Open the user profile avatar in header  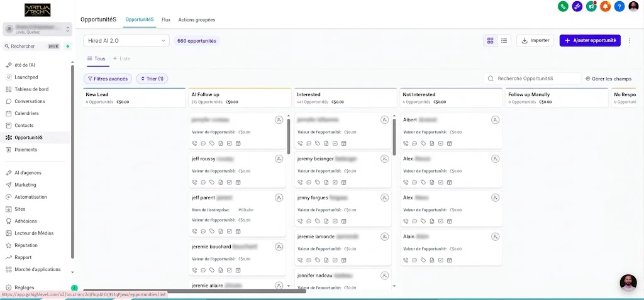tap(634, 6)
